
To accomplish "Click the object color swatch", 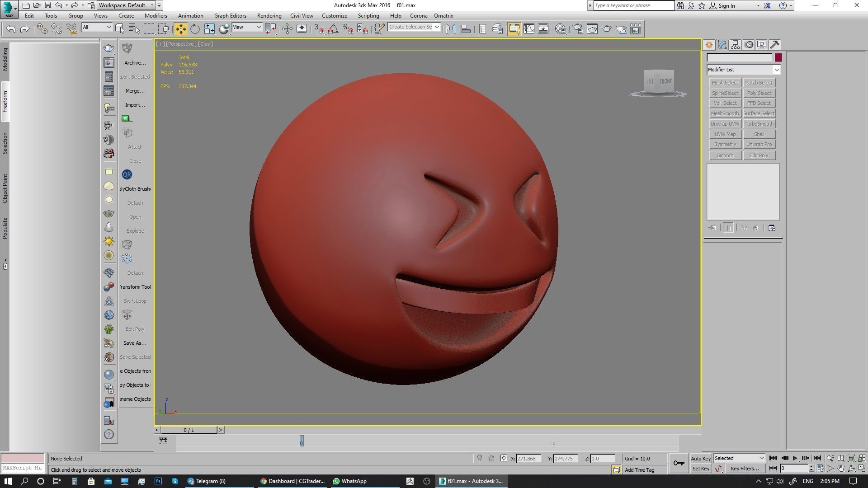I will [x=778, y=57].
